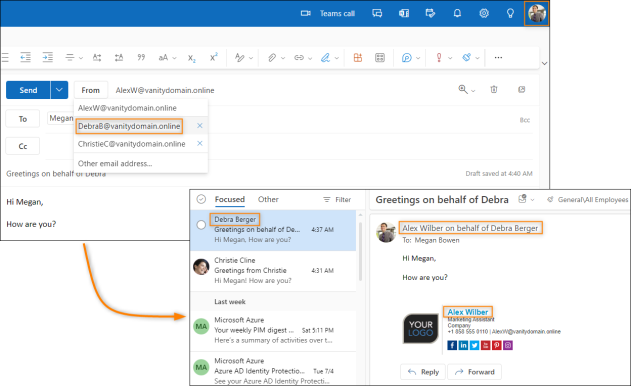Open the Filter menu
The height and width of the screenshot is (386, 631).
point(337,200)
